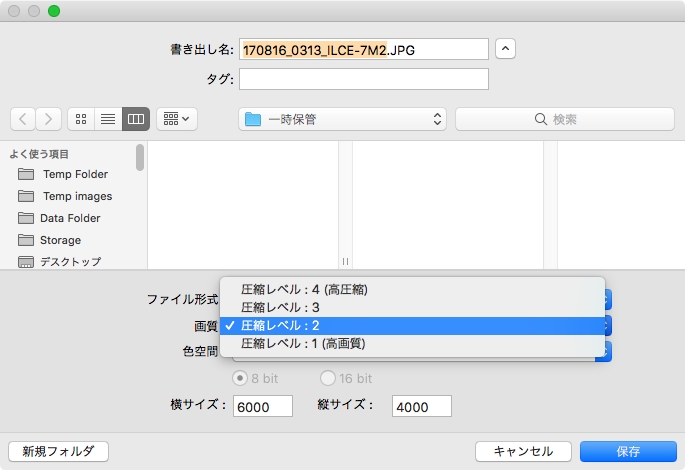Click the 横サイズ width field showing 6000
This screenshot has height=470, width=685.
[263, 407]
